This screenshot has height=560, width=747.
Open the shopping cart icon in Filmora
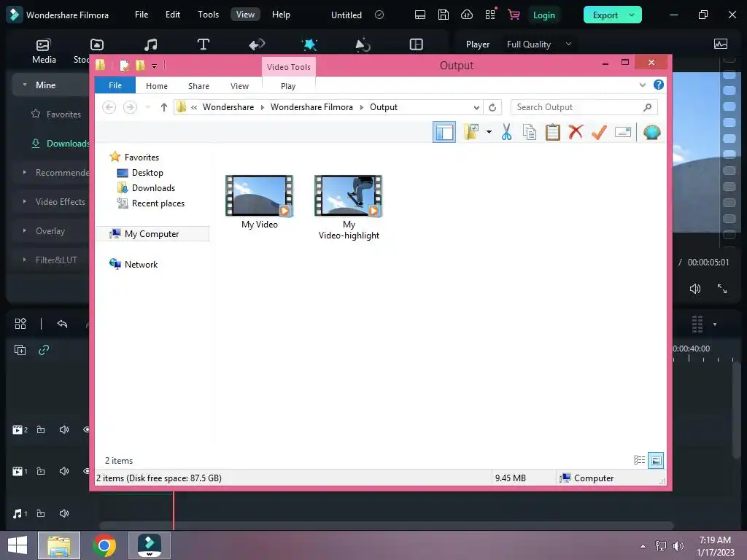tap(514, 15)
